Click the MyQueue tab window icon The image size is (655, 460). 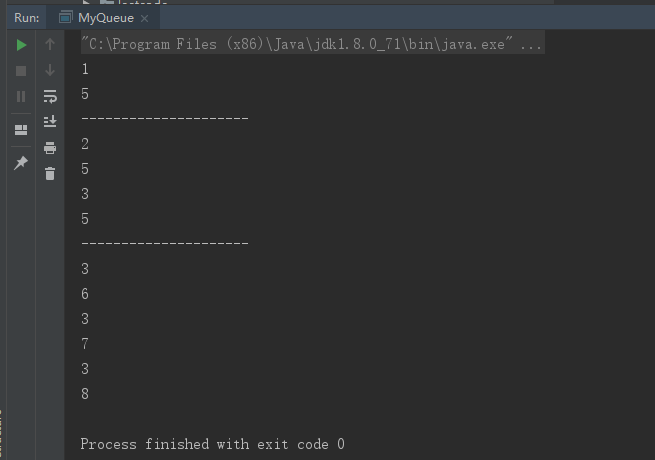[65, 18]
